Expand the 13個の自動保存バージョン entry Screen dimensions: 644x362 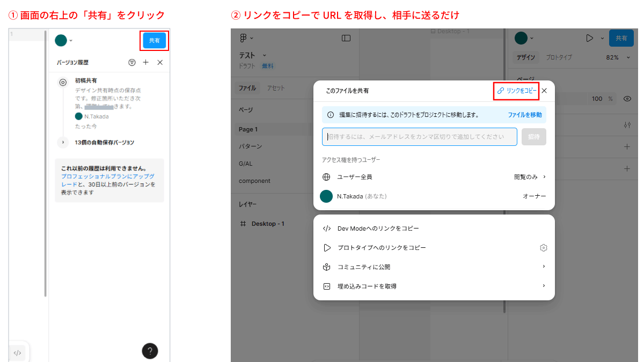[x=63, y=142]
